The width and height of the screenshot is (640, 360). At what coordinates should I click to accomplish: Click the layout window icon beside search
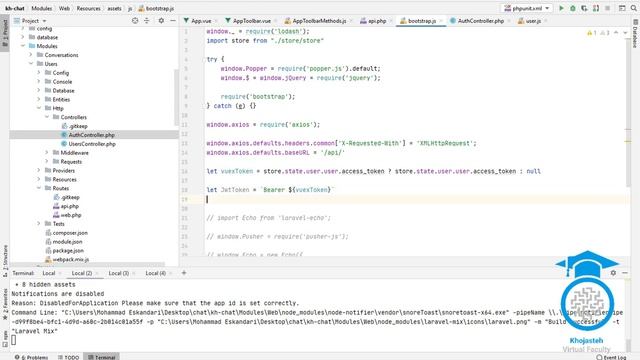[x=622, y=8]
